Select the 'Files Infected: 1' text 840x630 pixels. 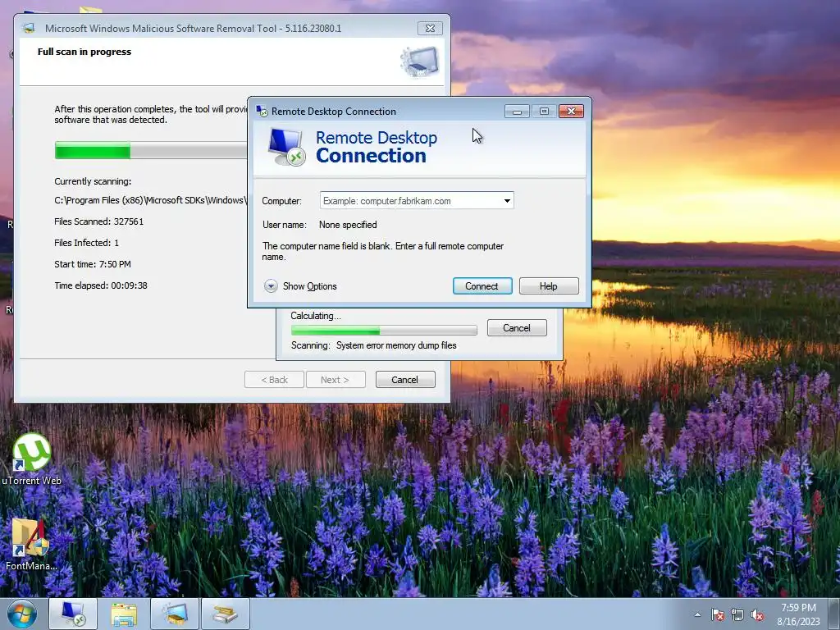tap(87, 243)
